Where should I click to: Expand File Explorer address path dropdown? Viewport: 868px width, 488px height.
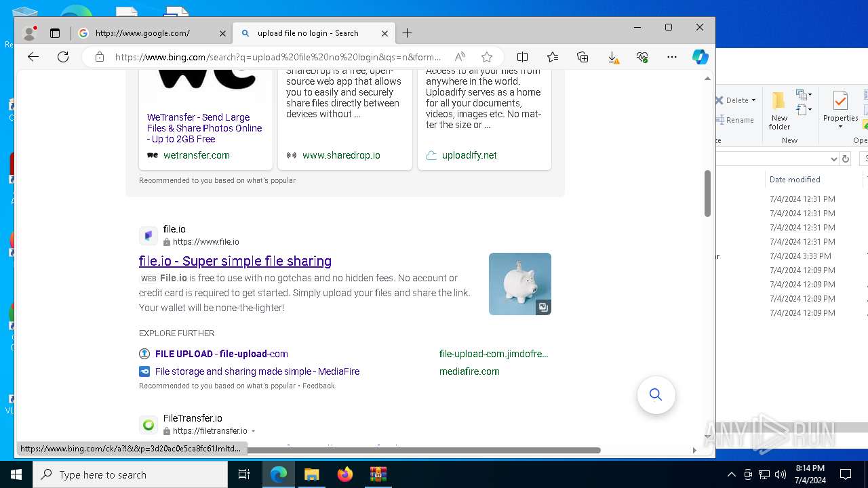834,159
